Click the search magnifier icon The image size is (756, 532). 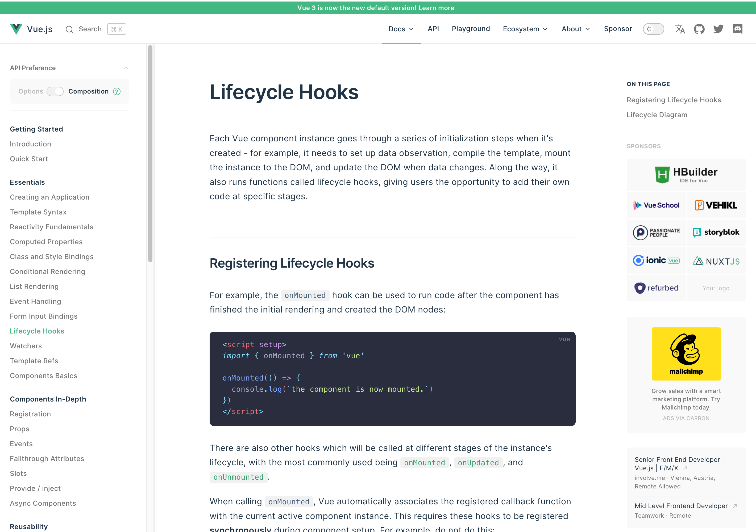[x=69, y=29]
